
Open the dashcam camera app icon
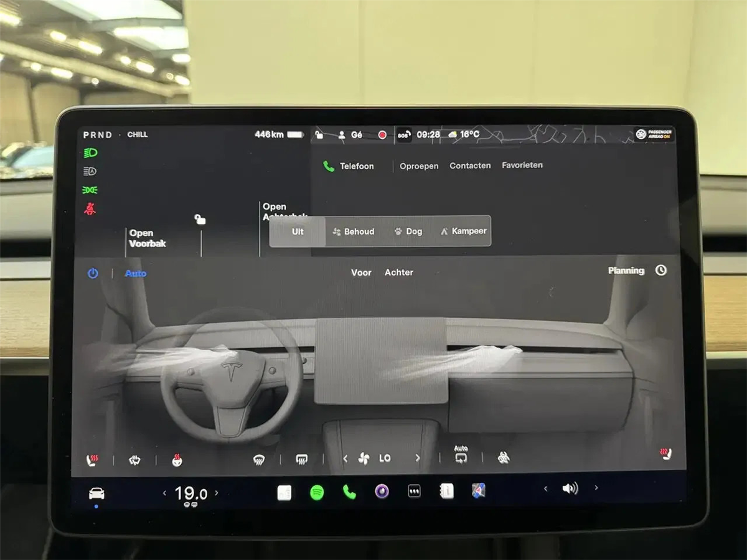coord(382,492)
